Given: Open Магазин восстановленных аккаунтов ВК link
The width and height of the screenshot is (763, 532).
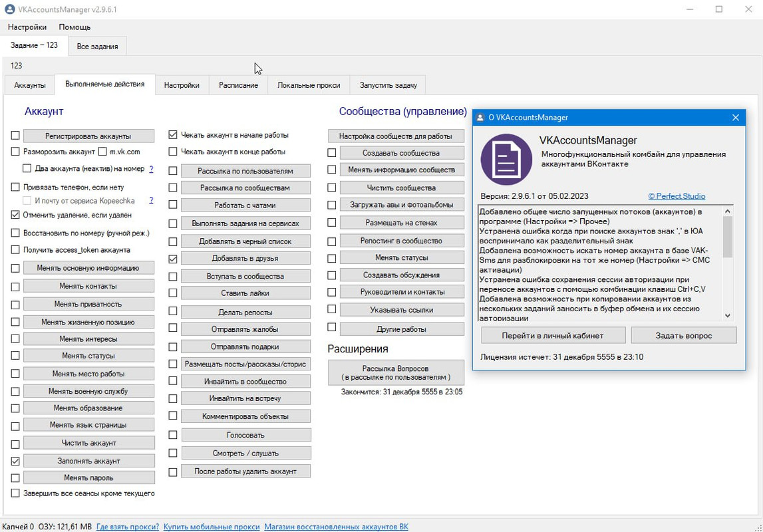Looking at the screenshot, I should tap(336, 527).
